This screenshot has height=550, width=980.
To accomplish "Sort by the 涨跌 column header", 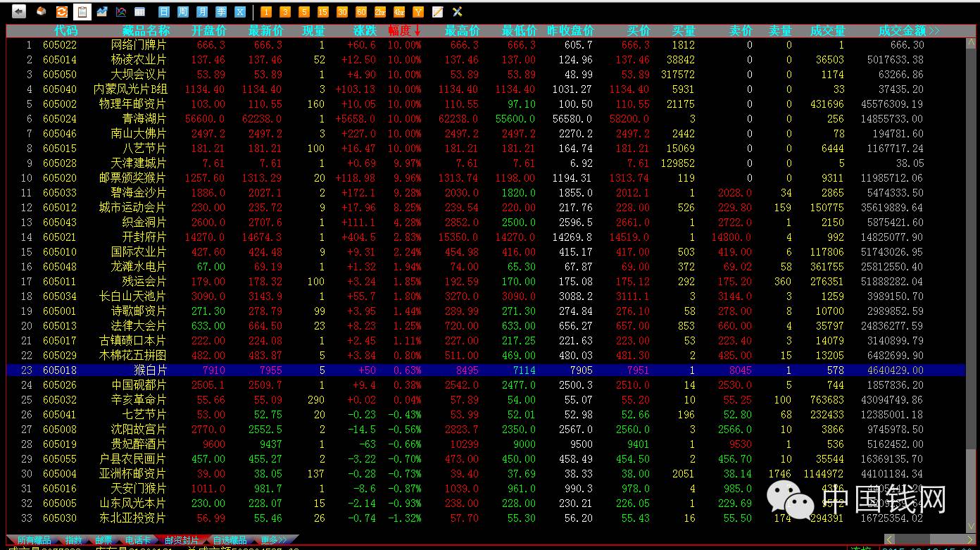I will coord(365,31).
